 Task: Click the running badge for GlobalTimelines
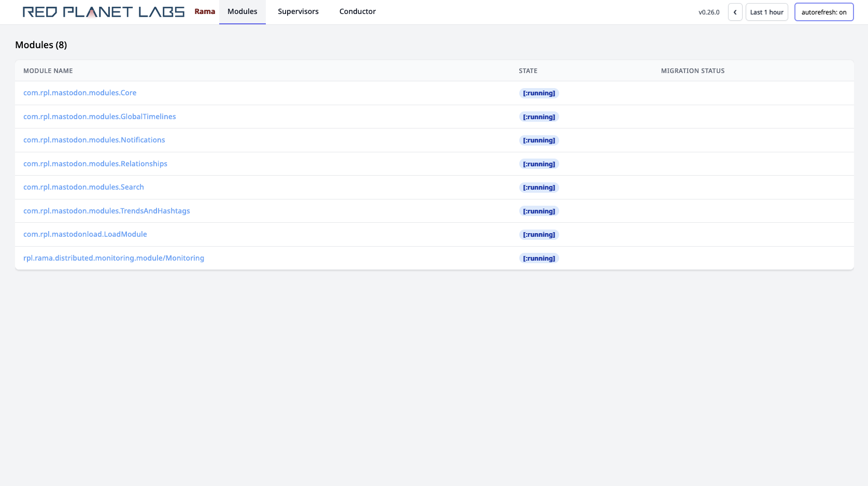tap(539, 117)
